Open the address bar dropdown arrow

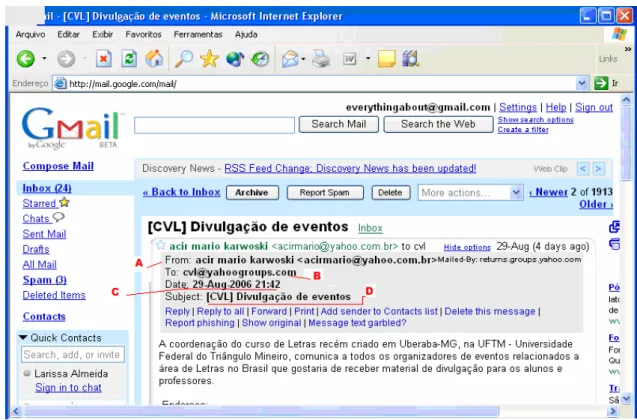tap(582, 83)
